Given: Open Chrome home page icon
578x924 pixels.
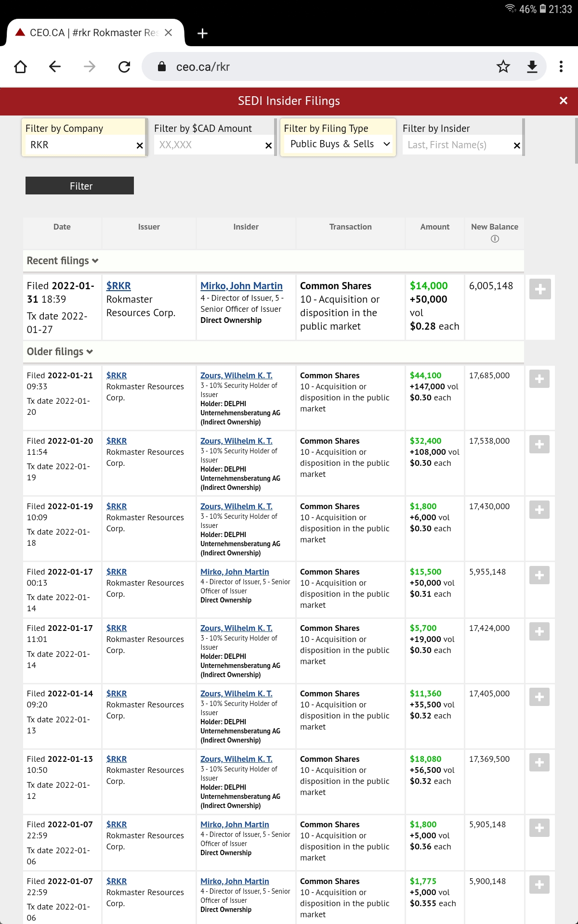Looking at the screenshot, I should (21, 66).
